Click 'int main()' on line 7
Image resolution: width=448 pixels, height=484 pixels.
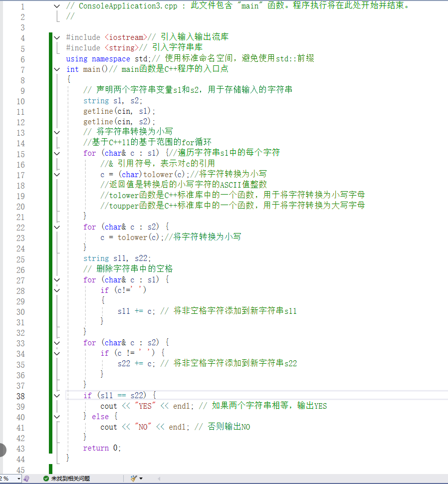[x=87, y=69]
